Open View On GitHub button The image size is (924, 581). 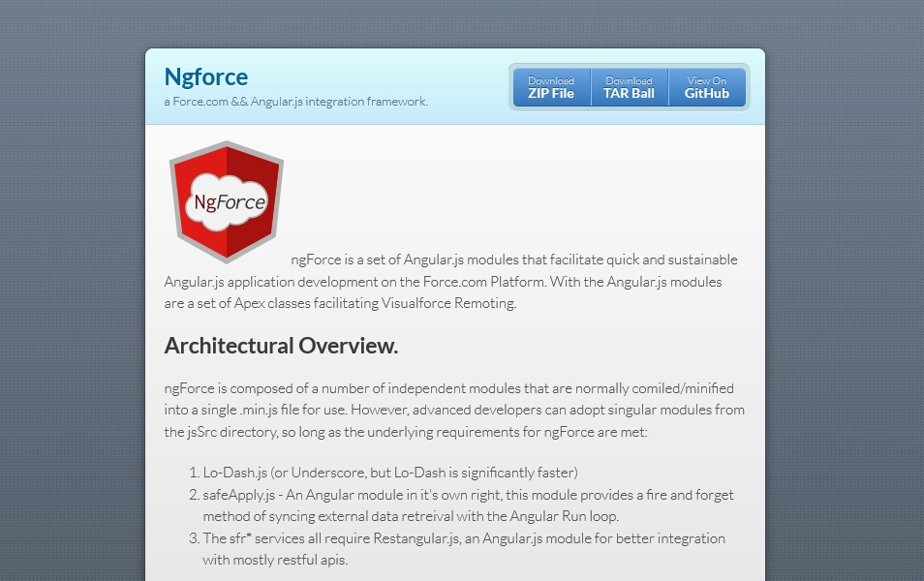(707, 87)
